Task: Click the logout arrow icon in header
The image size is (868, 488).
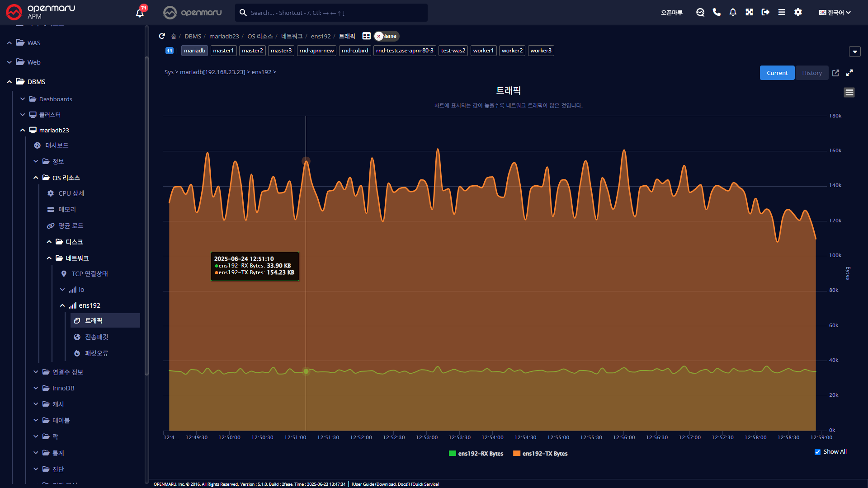Action: (x=765, y=12)
